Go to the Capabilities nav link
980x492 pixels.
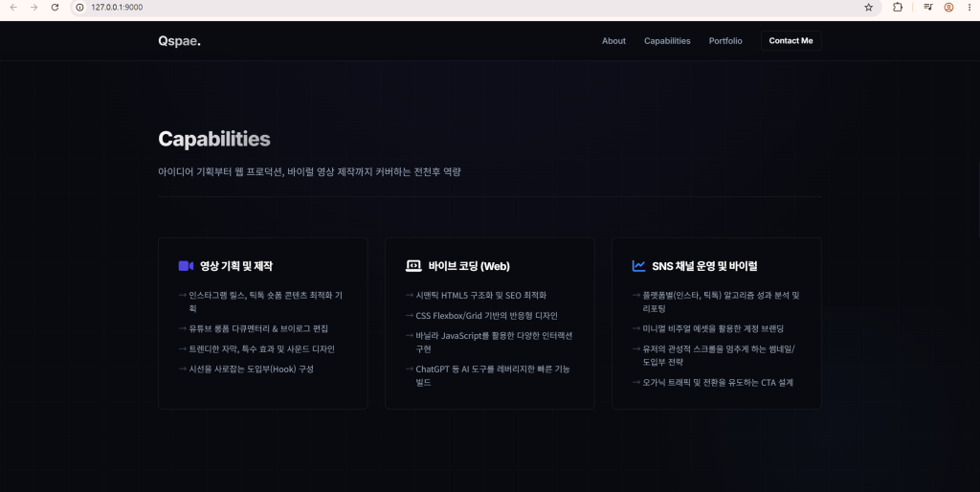667,40
